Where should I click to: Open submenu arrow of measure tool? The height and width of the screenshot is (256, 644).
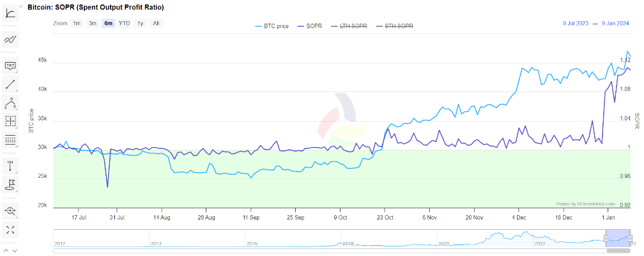[x=17, y=127]
